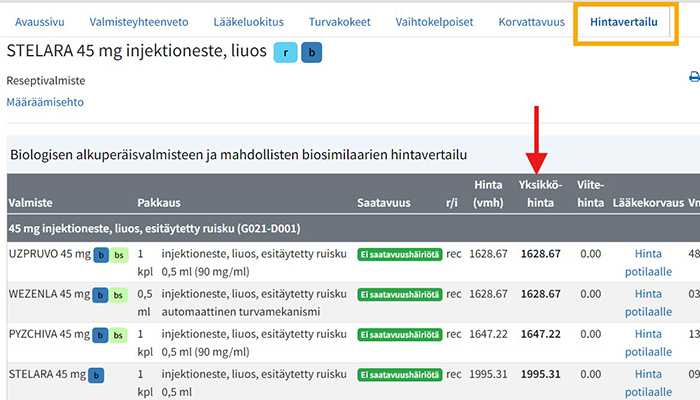
Task: Click the dark blue 'b' badge beside STELARA title
Action: point(312,52)
